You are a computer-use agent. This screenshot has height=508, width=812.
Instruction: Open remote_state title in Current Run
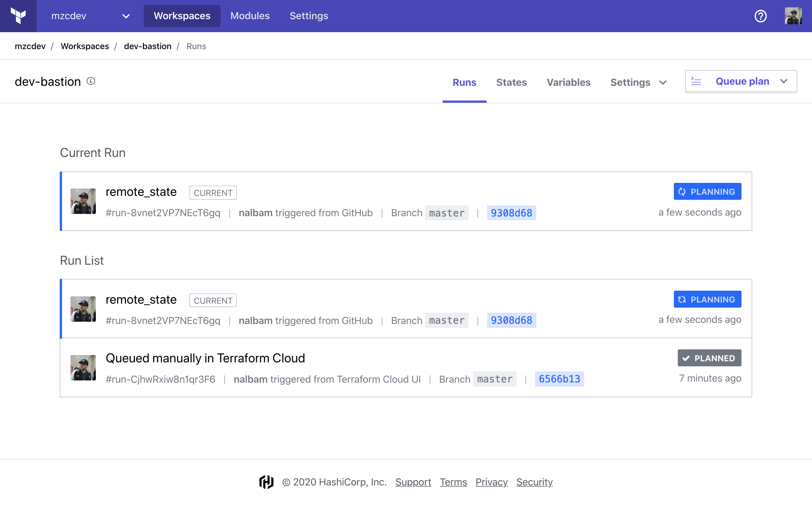[x=141, y=192]
